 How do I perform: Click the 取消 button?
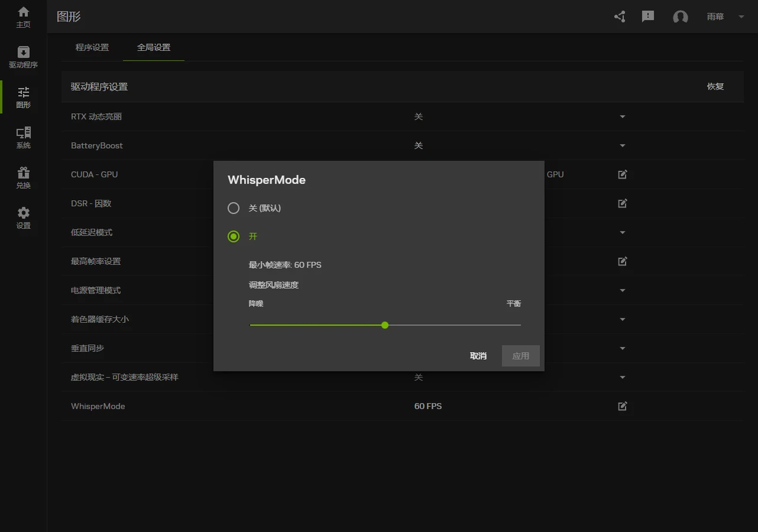click(x=478, y=356)
